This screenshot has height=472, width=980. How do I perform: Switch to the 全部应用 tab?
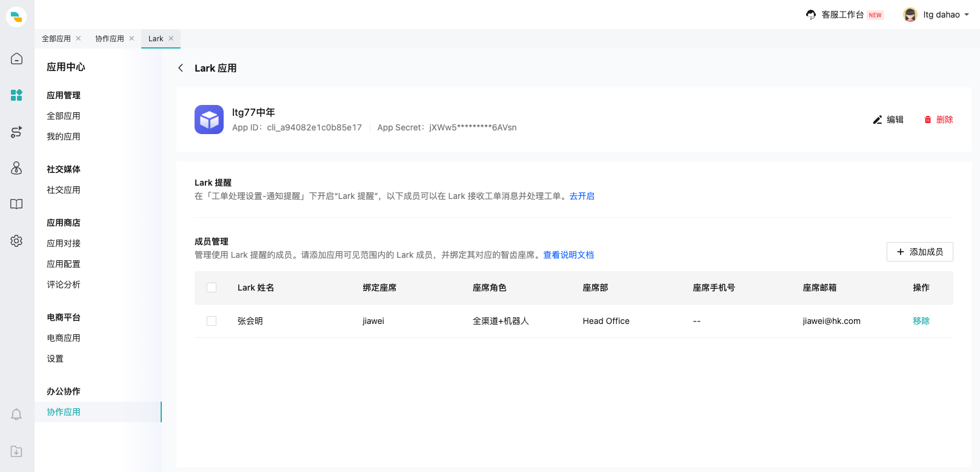56,39
